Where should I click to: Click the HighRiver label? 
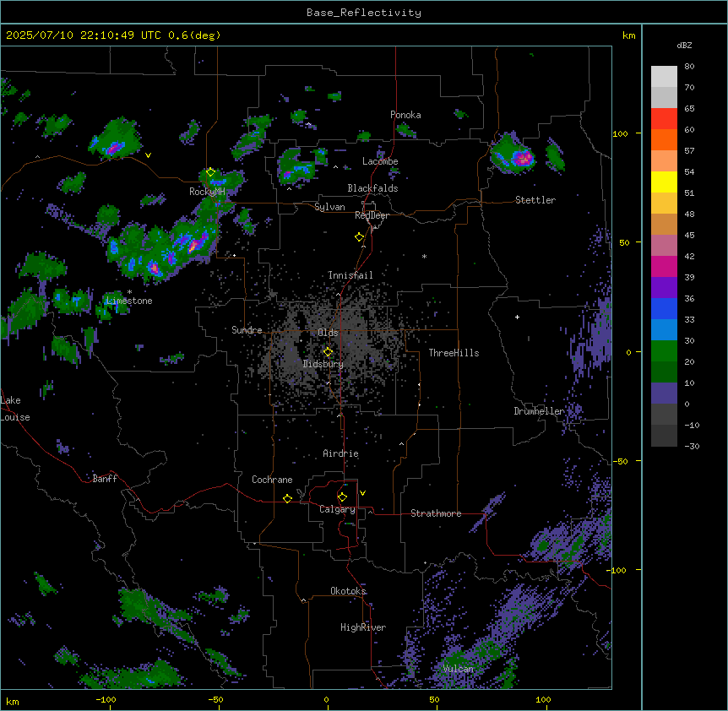363,627
